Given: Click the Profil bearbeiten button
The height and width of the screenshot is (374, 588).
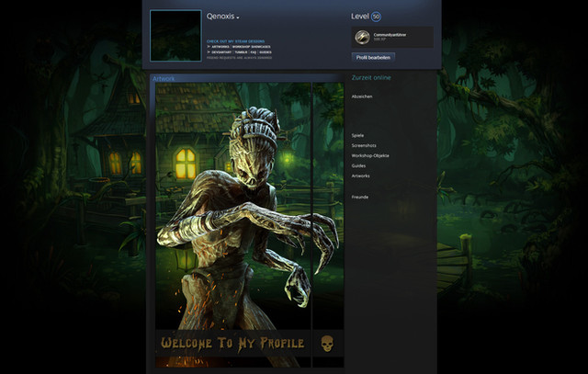Looking at the screenshot, I should coord(373,57).
